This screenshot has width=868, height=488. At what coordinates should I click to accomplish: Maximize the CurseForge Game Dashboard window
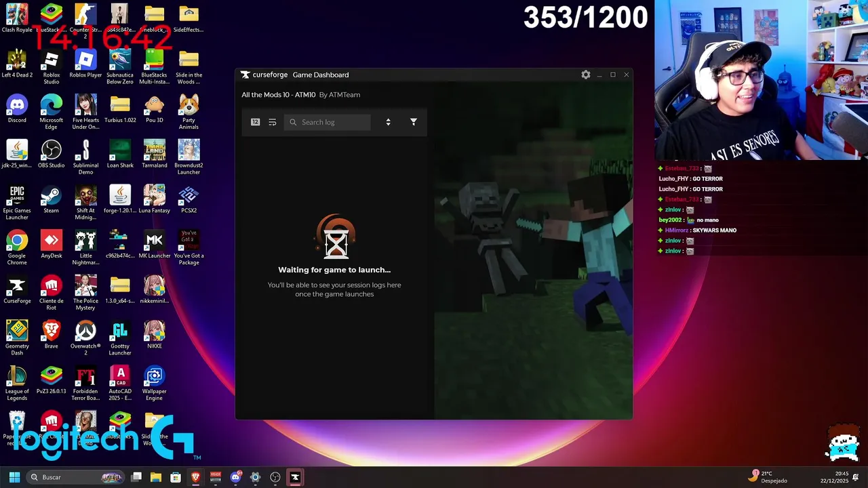pos(613,75)
